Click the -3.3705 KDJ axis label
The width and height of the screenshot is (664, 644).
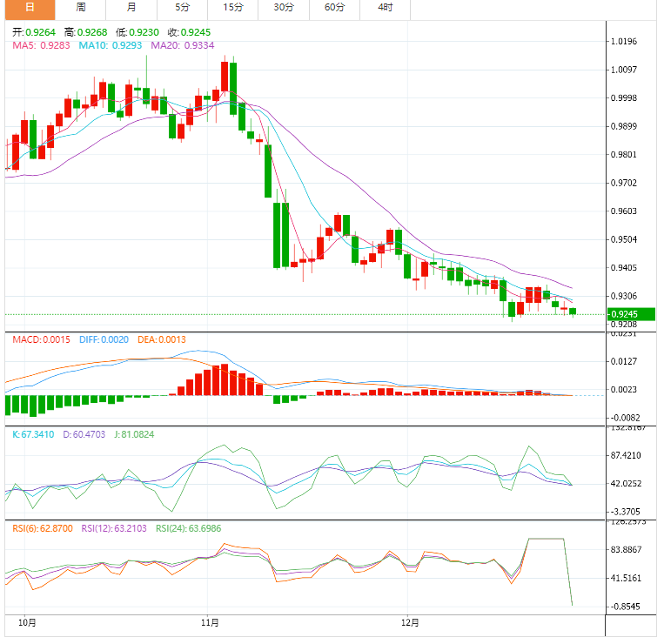[625, 512]
